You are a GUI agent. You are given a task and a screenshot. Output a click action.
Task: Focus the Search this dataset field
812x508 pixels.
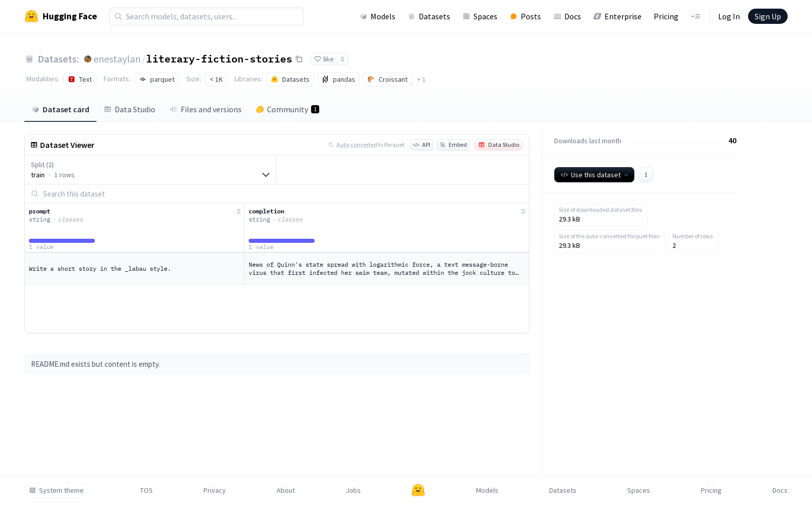pyautogui.click(x=277, y=194)
